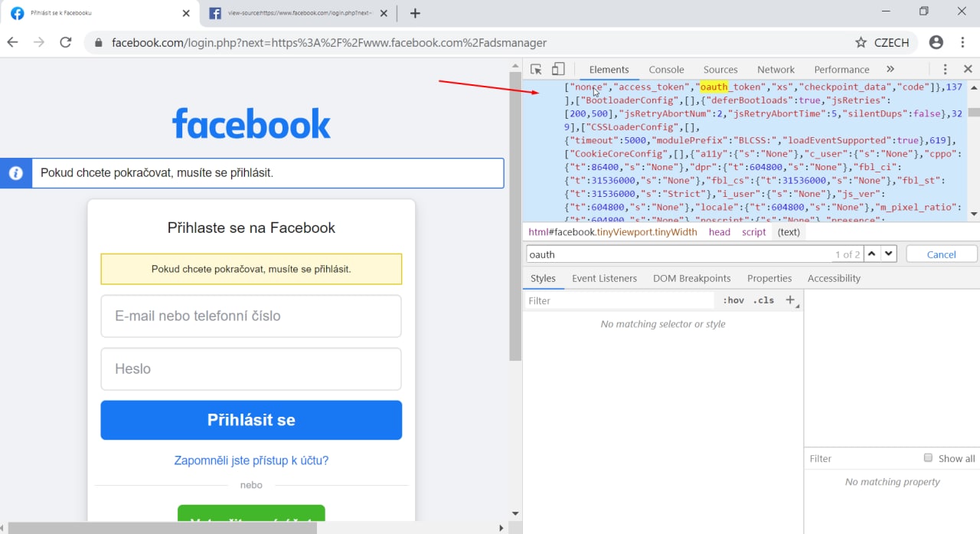This screenshot has width=980, height=534.
Task: Select the 'head' breadcrumb
Action: [x=719, y=231]
